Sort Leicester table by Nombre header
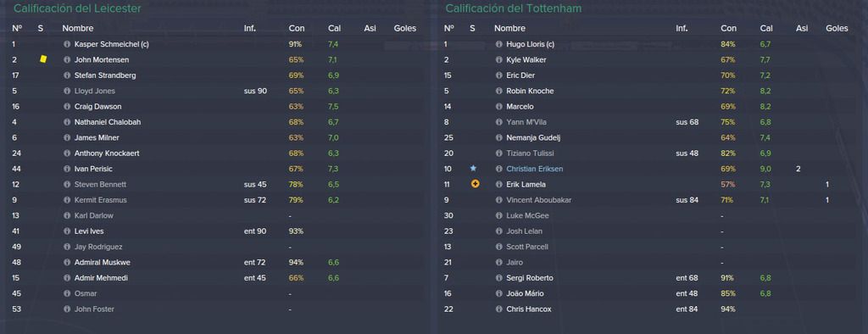The image size is (868, 334). (77, 28)
